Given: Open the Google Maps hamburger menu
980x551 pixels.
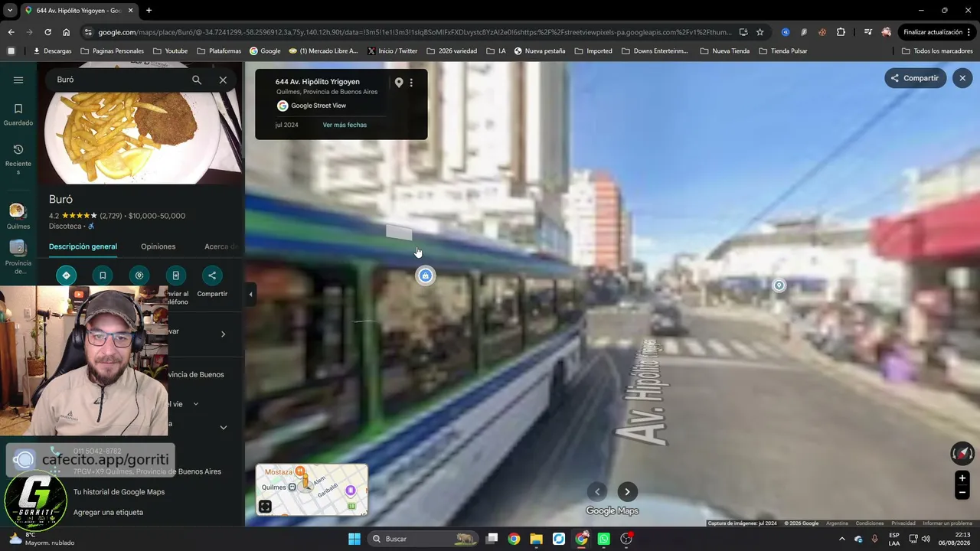Looking at the screenshot, I should click(18, 80).
